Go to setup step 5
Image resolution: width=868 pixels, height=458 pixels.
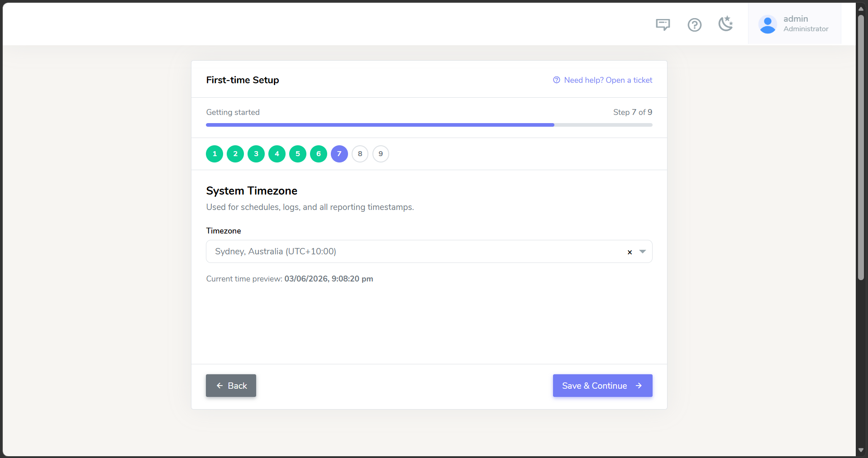[x=298, y=154]
